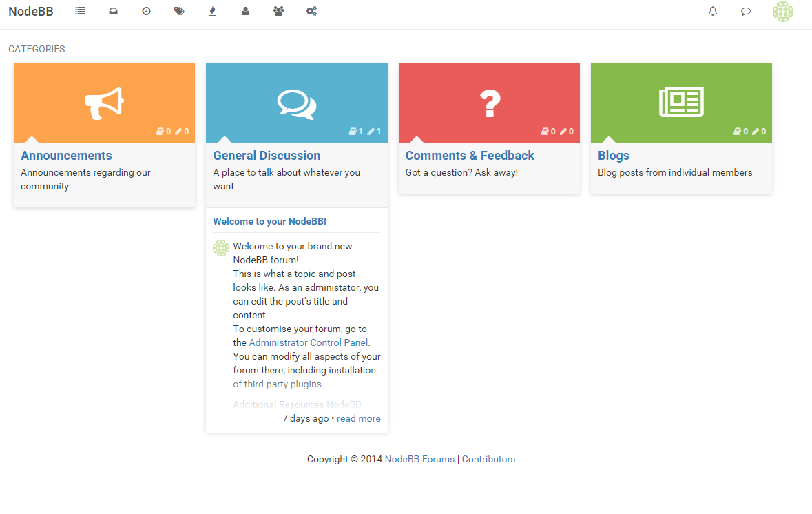Click the Announcements megaphone icon

[104, 103]
